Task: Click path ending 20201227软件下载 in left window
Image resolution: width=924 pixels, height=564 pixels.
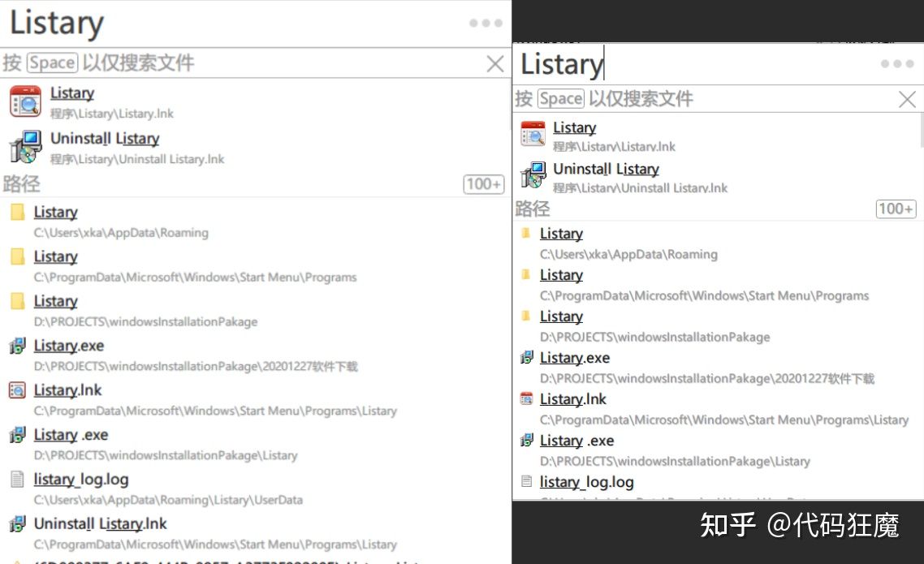Action: click(x=196, y=366)
